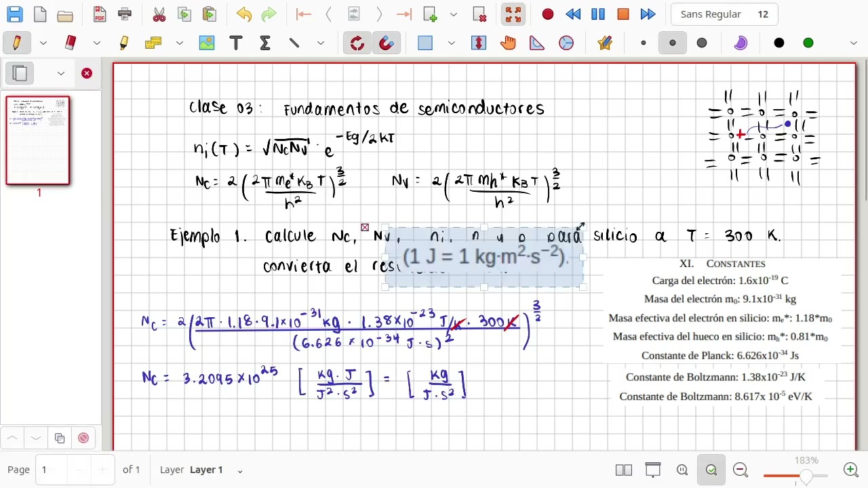Open a file using the folder icon

click(x=65, y=14)
